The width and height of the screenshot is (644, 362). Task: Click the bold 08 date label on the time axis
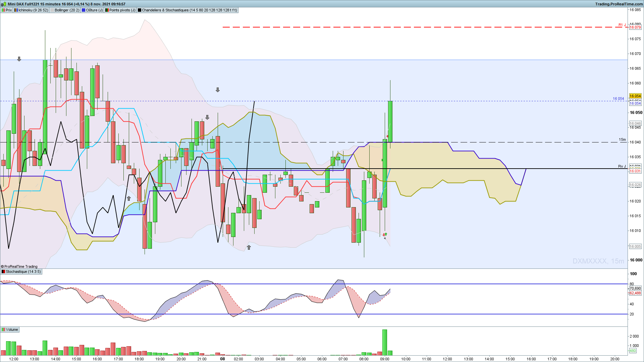tap(222, 359)
